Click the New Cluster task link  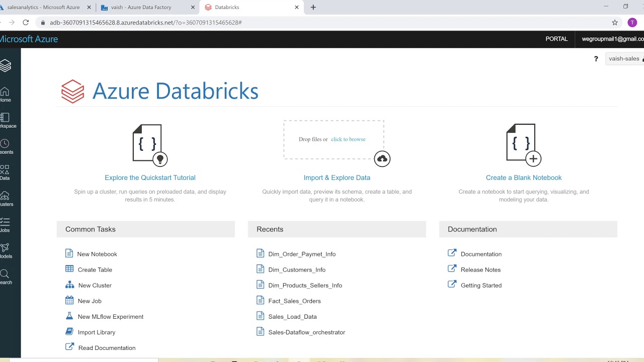(x=95, y=285)
